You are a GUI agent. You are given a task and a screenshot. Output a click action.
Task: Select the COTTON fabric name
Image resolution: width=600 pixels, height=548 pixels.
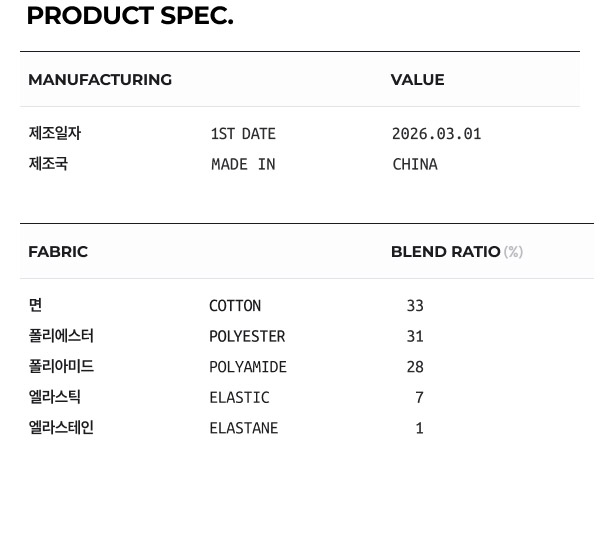[235, 306]
